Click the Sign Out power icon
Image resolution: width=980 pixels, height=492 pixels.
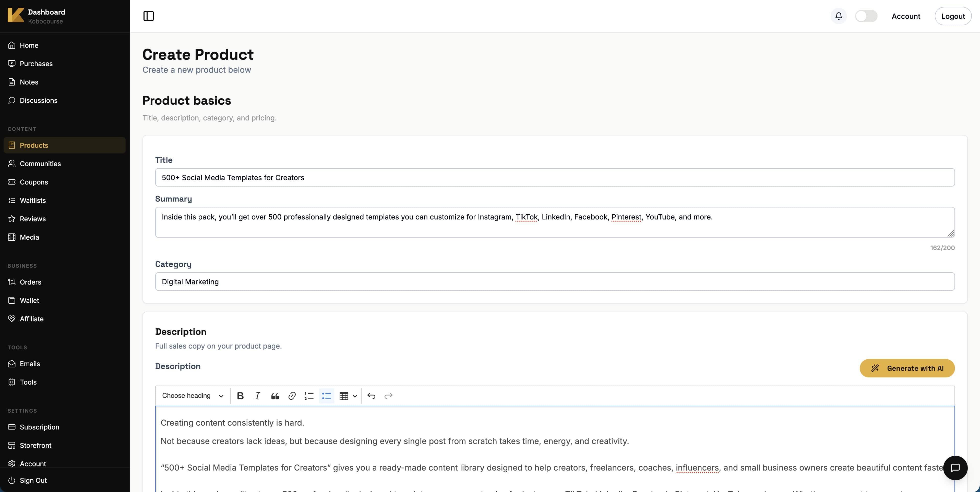[12, 480]
